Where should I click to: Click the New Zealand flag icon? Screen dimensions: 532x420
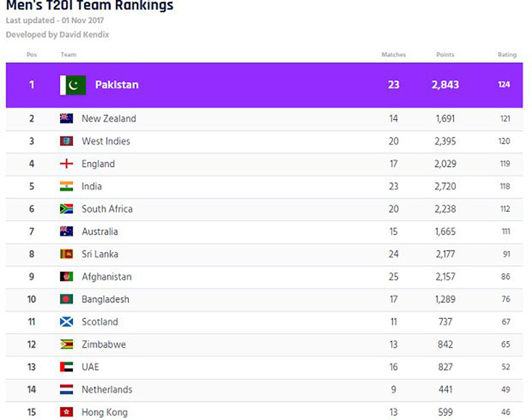click(x=66, y=118)
